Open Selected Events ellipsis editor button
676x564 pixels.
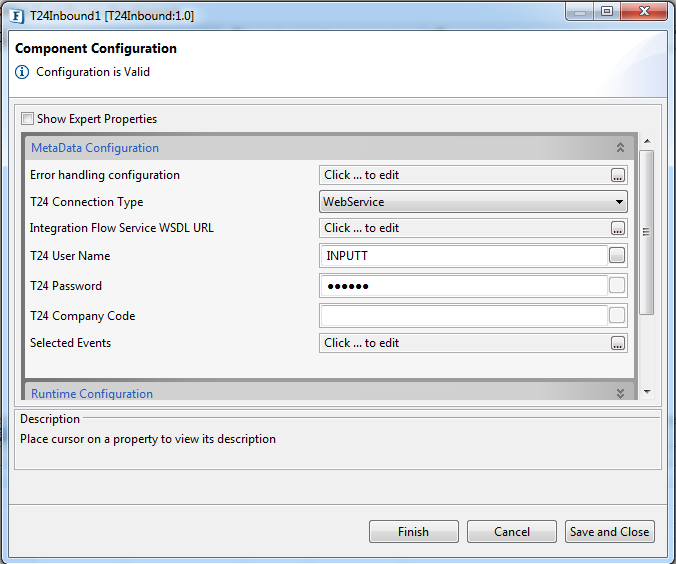(617, 343)
